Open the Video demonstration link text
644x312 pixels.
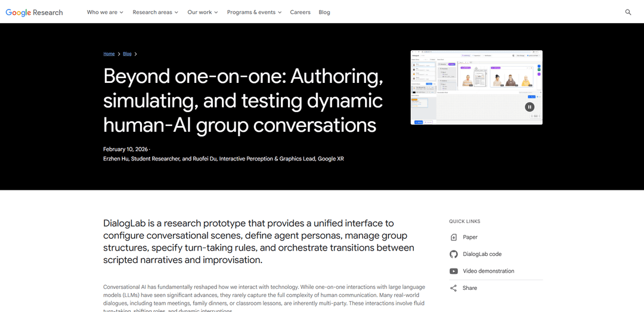click(488, 271)
